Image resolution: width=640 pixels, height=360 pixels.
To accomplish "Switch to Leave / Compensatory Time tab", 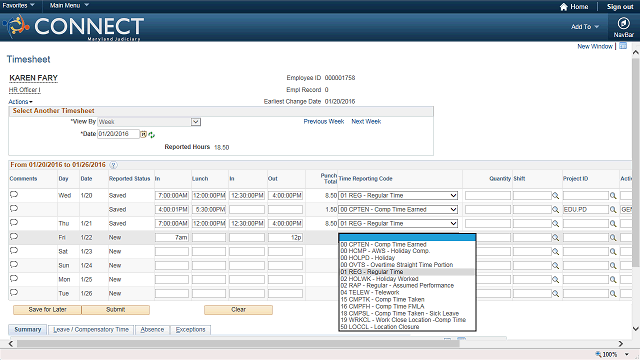I will pos(91,329).
